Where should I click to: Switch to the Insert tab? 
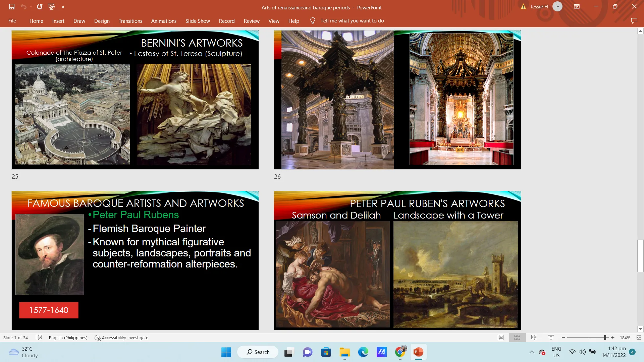pyautogui.click(x=58, y=21)
